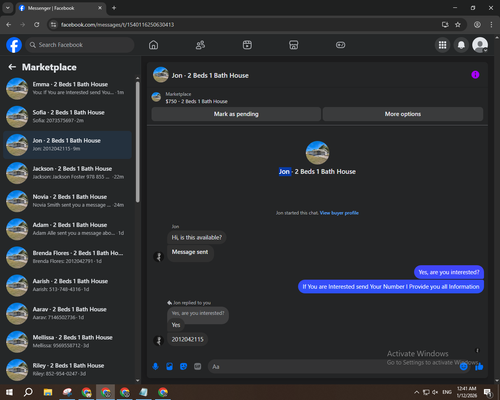Open Windows taskbar search
This screenshot has width=500, height=400.
point(28,392)
